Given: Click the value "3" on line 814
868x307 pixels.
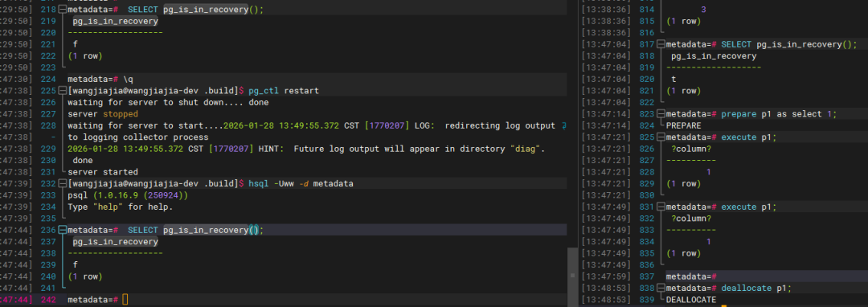Looking at the screenshot, I should coord(703,10).
